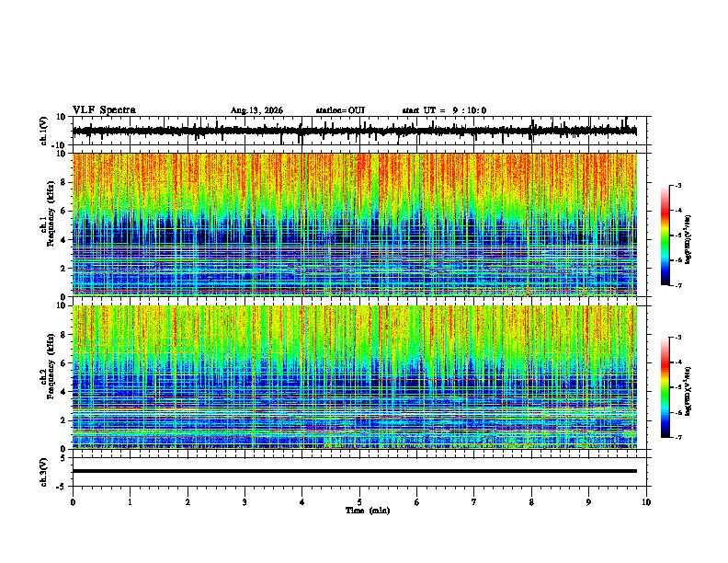This screenshot has height=563, width=728.
Task: Click the ch.3 flat voltage trace
Action: point(355,471)
